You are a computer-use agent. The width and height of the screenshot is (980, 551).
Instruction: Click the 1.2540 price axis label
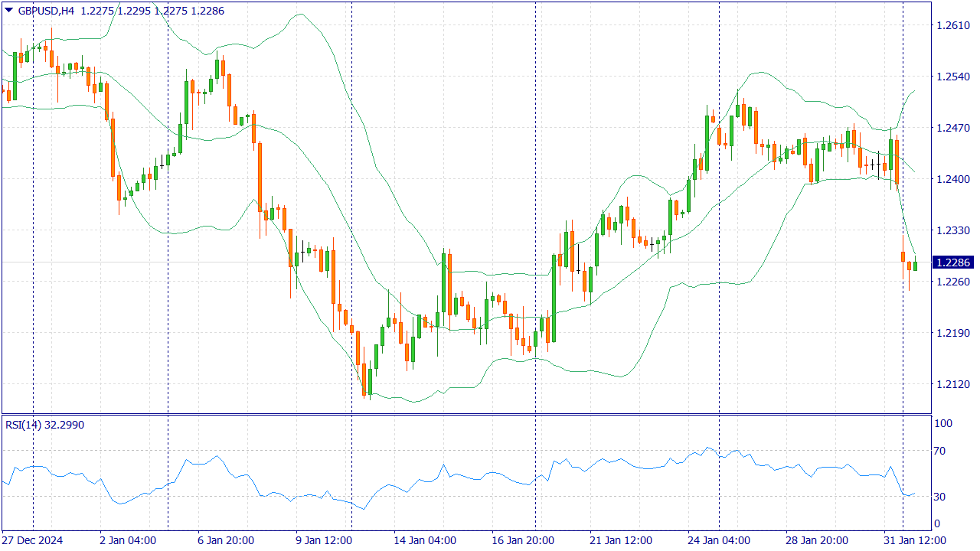coord(952,77)
